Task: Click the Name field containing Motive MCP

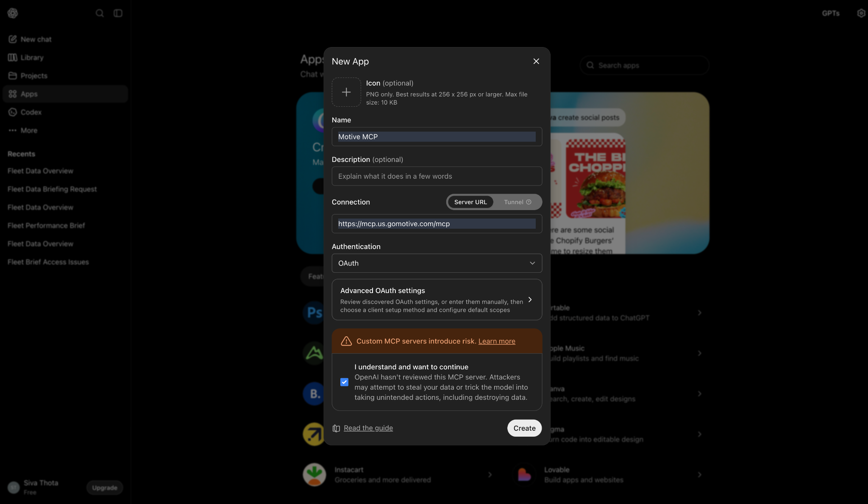Action: click(x=437, y=137)
